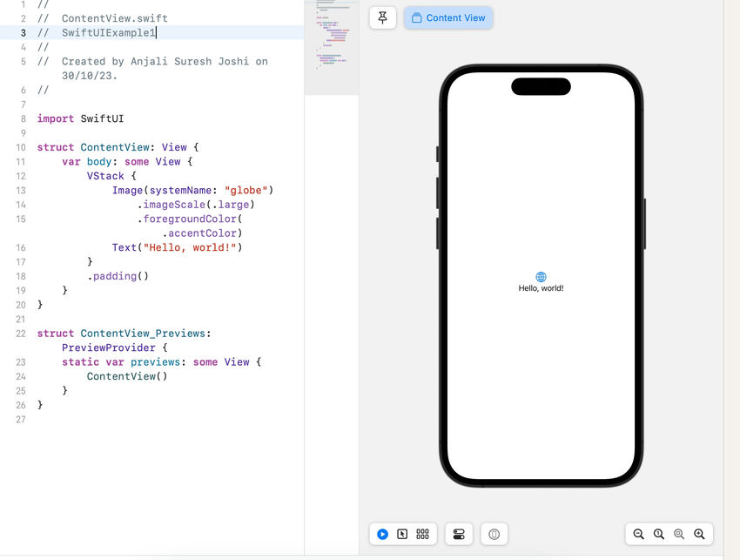Image resolution: width=740 pixels, height=560 pixels.
Task: Place cursor in the "globe" string literal
Action: point(246,190)
